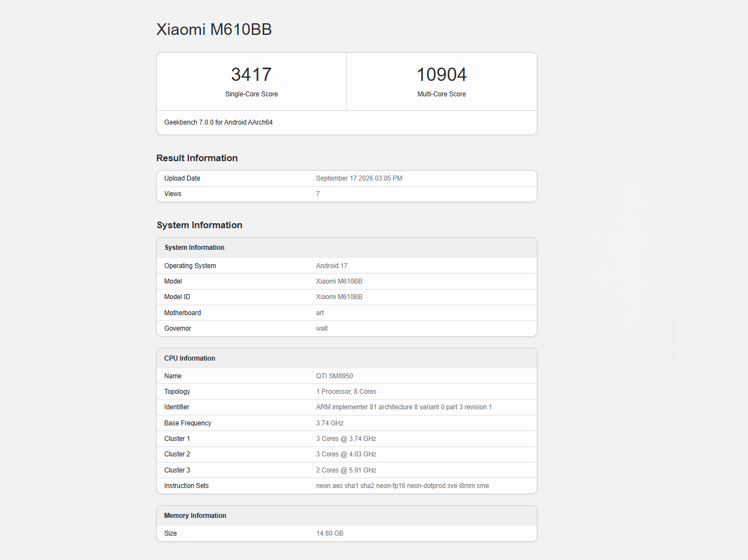The image size is (748, 560).
Task: Click the Base Frequency label
Action: coord(188,423)
